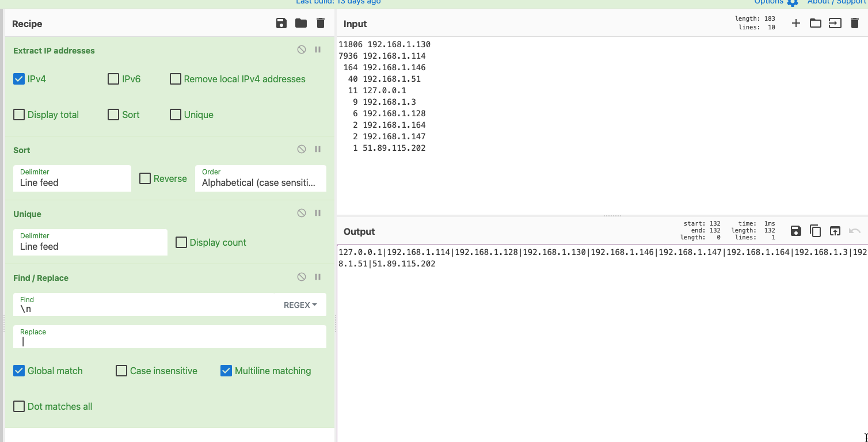
Task: Enable Remove local IPv4 addresses
Action: (x=176, y=79)
